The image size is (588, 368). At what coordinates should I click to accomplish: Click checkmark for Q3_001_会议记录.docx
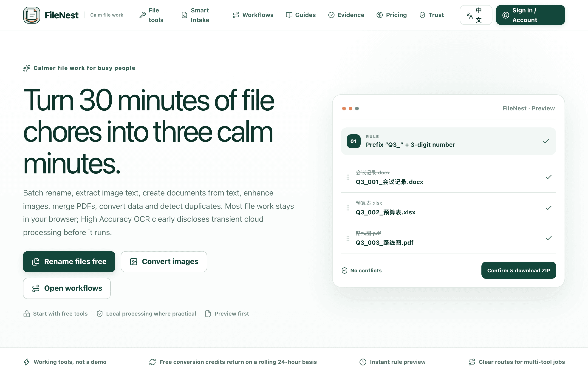tap(548, 177)
